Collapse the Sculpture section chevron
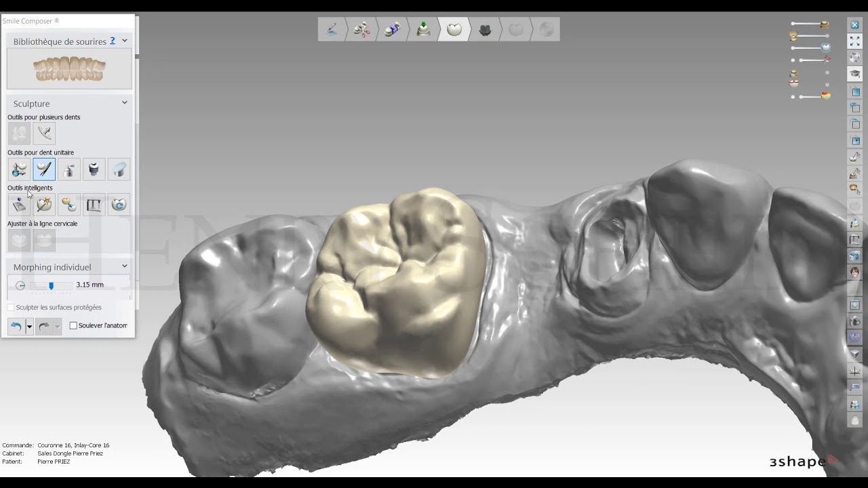 125,102
